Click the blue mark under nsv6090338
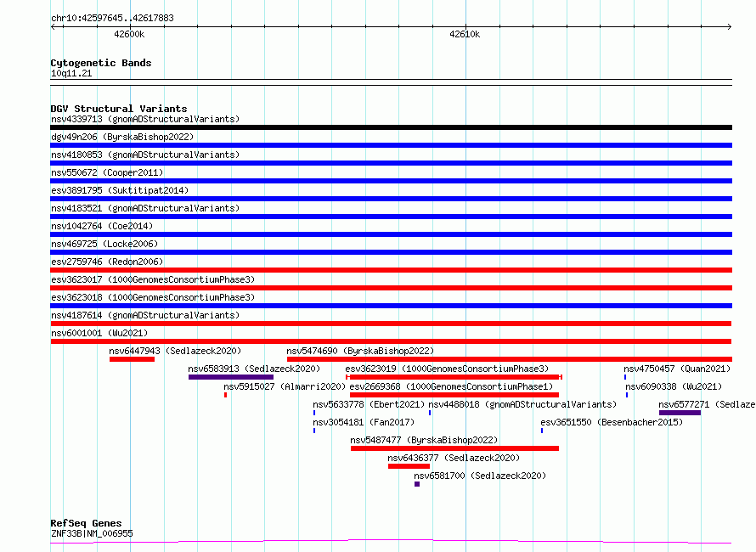Image resolution: width=756 pixels, height=552 pixels. (627, 395)
